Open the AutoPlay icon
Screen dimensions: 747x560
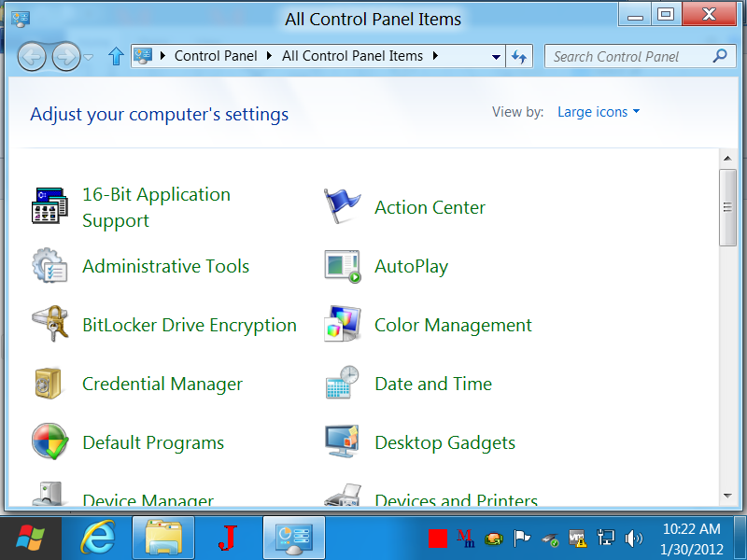(342, 266)
